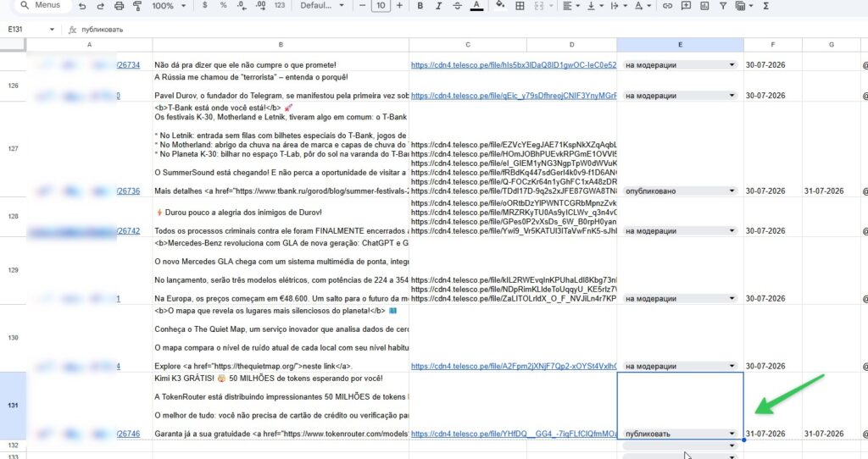Image resolution: width=868 pixels, height=459 pixels.
Task: Select column E header
Action: 681,45
